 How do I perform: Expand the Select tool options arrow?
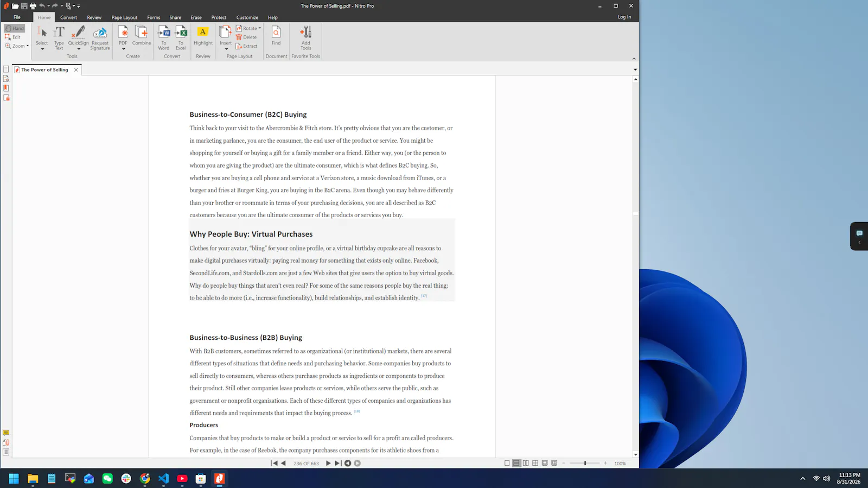(42, 49)
